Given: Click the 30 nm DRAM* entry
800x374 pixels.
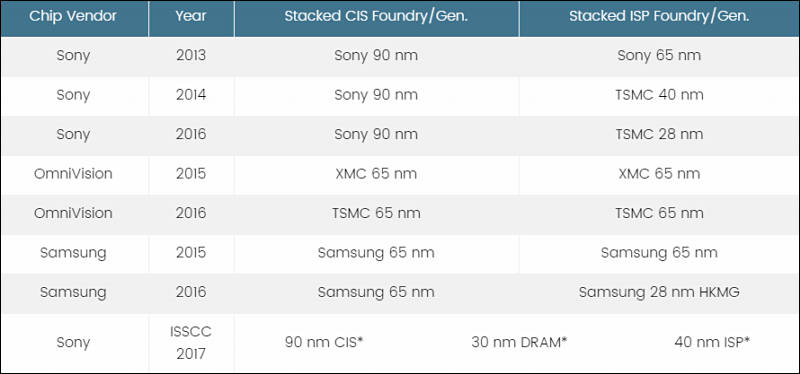Looking at the screenshot, I should (x=519, y=342).
